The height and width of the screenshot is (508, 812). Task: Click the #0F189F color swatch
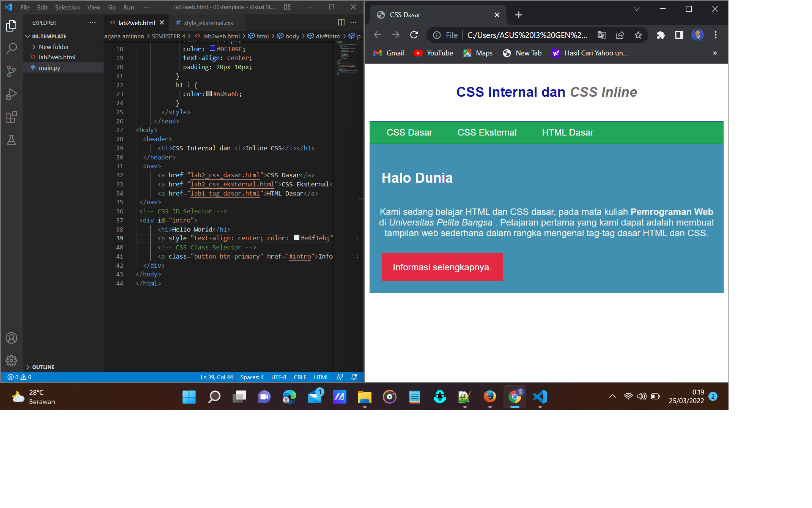point(212,49)
